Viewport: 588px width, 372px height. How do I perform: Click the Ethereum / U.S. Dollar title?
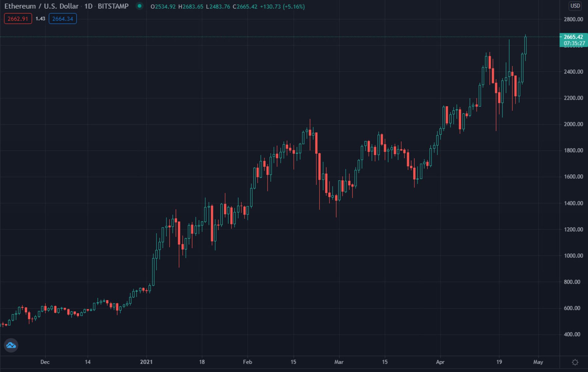tap(41, 6)
